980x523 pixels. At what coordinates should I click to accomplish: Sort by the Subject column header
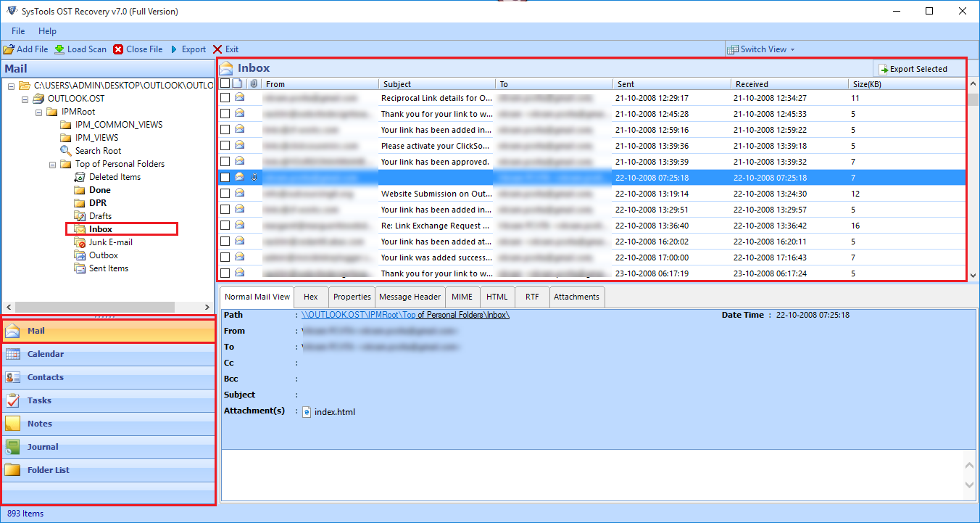(438, 84)
